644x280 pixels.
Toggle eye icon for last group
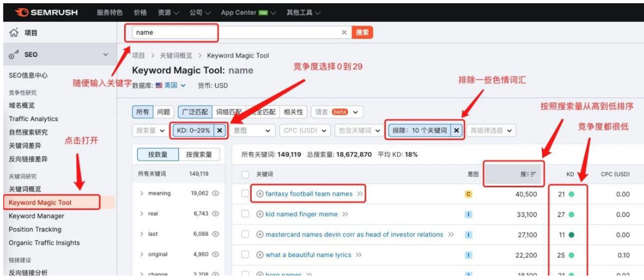215,234
